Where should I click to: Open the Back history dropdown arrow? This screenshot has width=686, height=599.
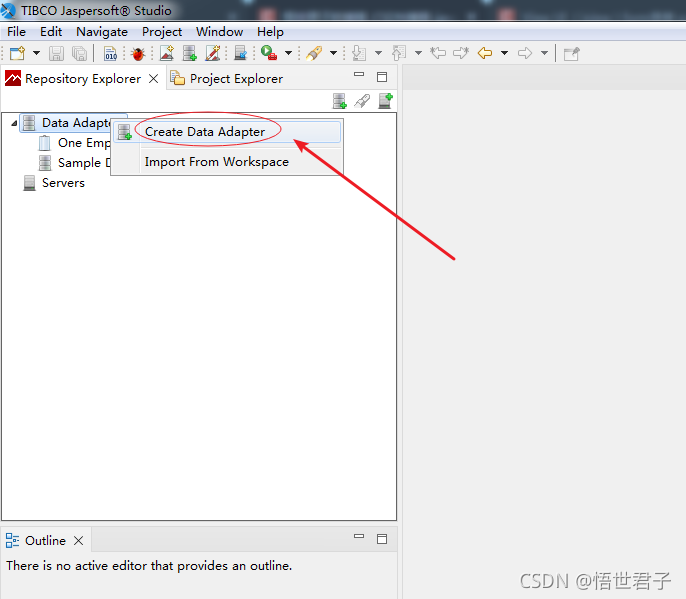click(x=504, y=53)
